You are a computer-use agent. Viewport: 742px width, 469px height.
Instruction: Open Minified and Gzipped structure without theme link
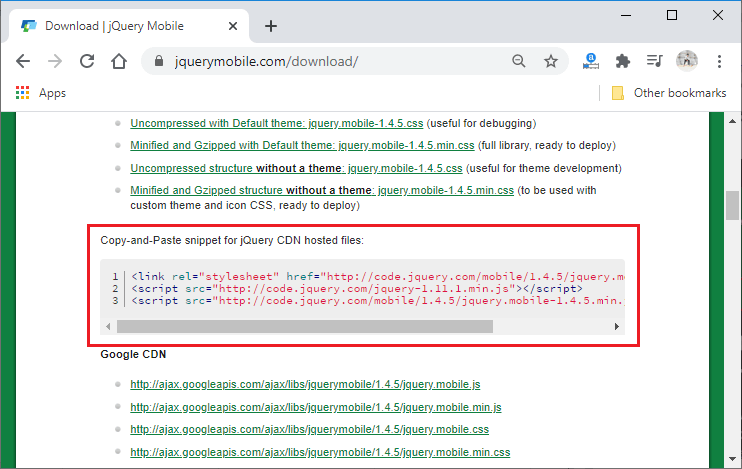(x=322, y=190)
